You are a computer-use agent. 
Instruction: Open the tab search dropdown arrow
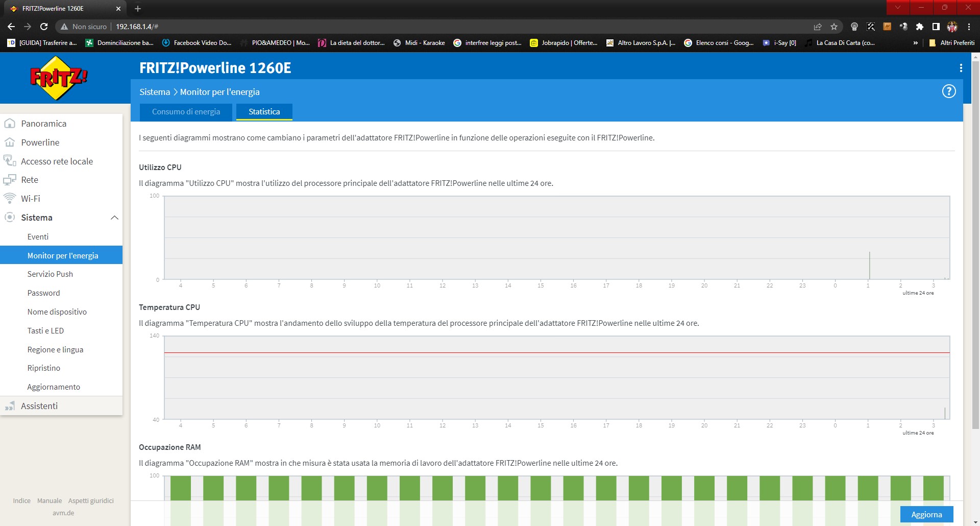[x=898, y=7]
